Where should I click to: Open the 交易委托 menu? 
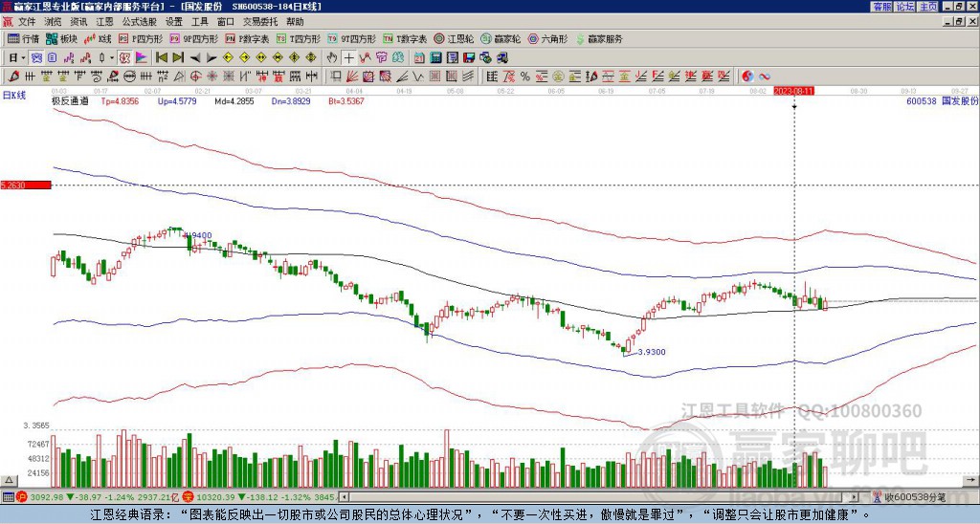click(260, 22)
